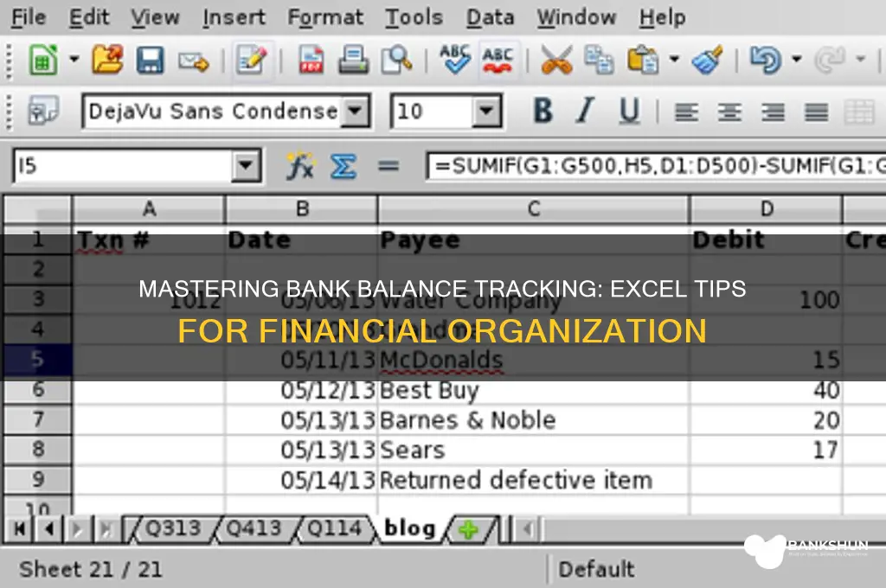Click the Paste clipboard icon

coord(643,60)
